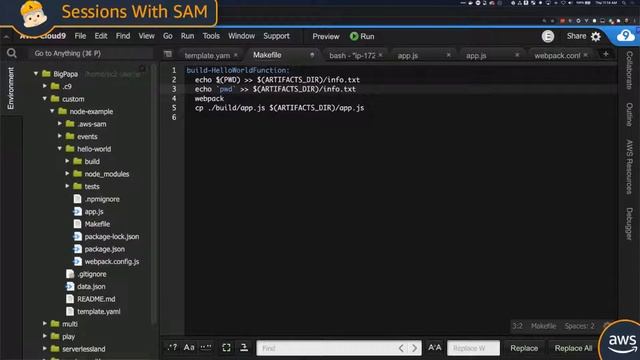
Task: Toggle search in selection option
Action: tap(226, 348)
